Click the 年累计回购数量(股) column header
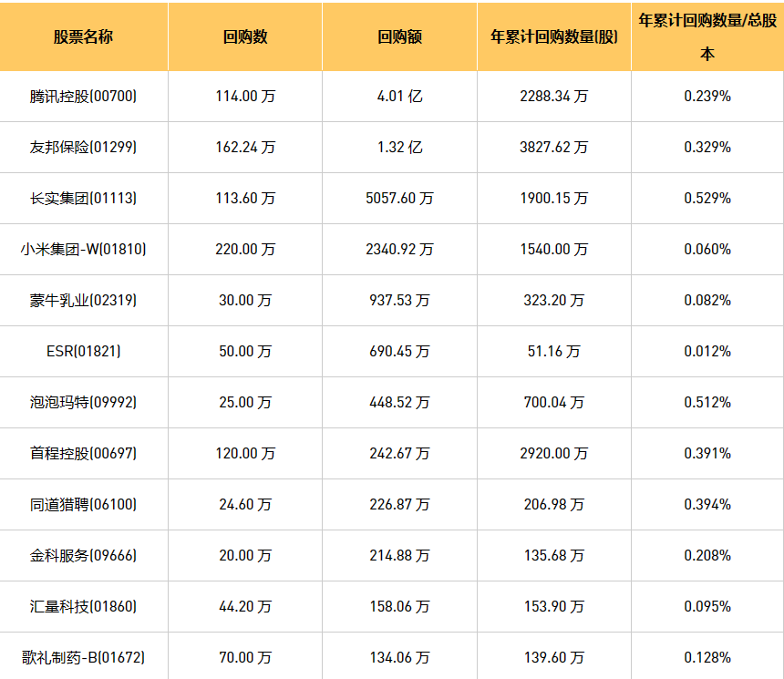Image resolution: width=784 pixels, height=679 pixels. click(553, 37)
